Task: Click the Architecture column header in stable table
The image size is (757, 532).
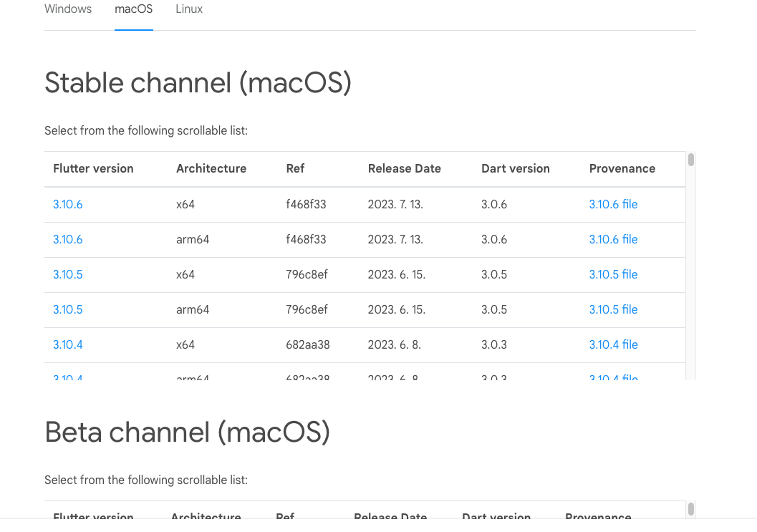Action: 211,169
